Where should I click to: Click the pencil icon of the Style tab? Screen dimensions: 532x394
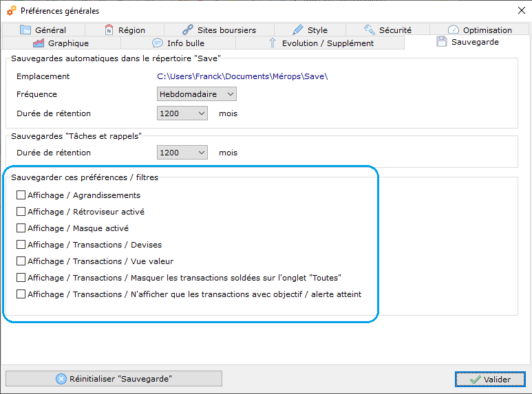tap(298, 30)
